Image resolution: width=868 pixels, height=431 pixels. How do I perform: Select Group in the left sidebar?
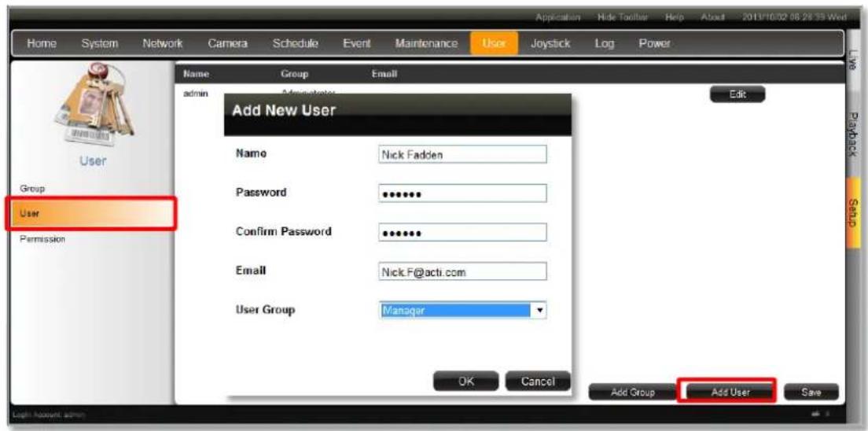(x=33, y=188)
